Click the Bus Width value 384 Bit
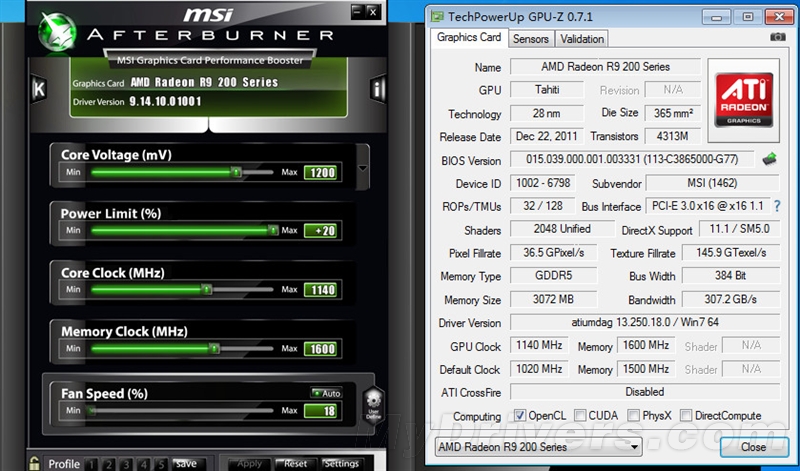This screenshot has width=800, height=471. 731,276
